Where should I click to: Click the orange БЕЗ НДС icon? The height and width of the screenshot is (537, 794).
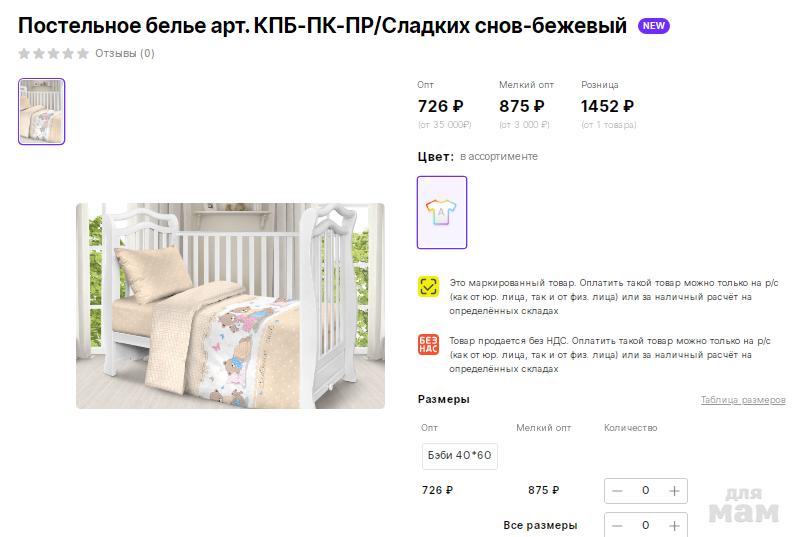click(428, 345)
